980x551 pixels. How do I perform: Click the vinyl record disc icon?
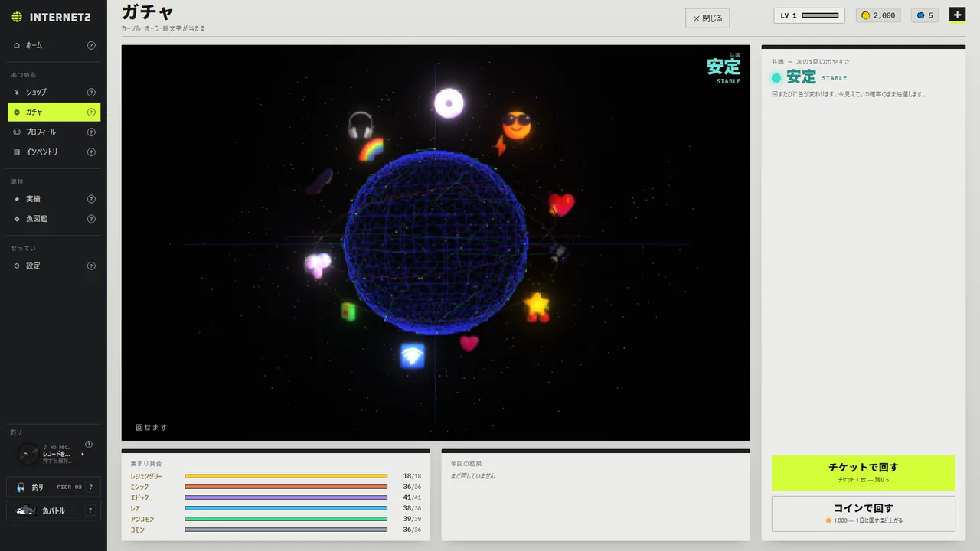click(x=28, y=454)
